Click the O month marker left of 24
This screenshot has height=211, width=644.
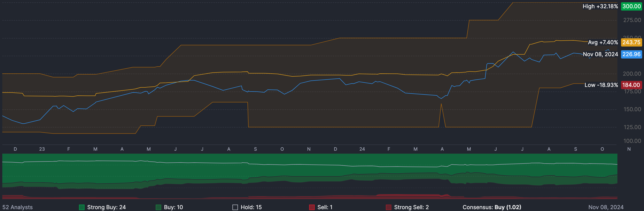(x=282, y=149)
